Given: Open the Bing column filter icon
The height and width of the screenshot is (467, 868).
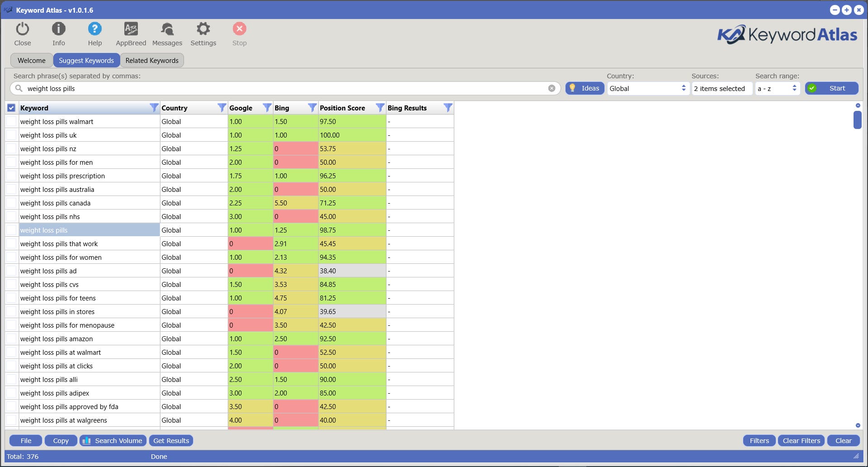Looking at the screenshot, I should click(x=312, y=108).
